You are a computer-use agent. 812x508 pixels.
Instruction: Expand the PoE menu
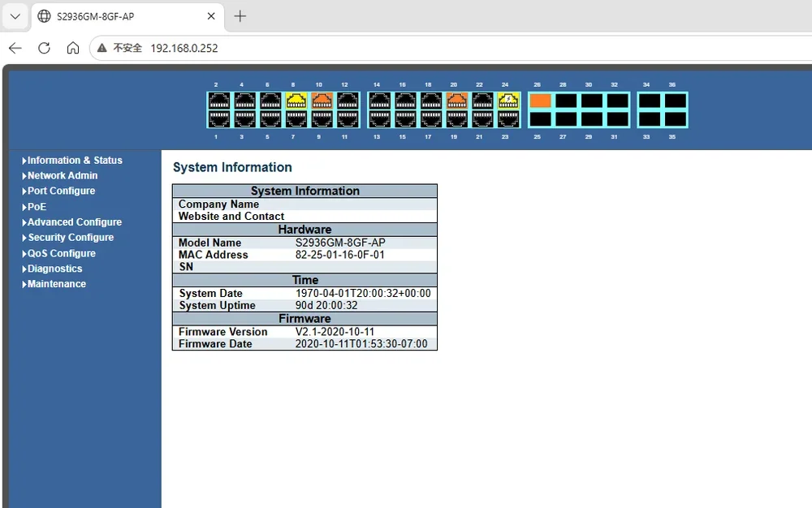(x=34, y=207)
